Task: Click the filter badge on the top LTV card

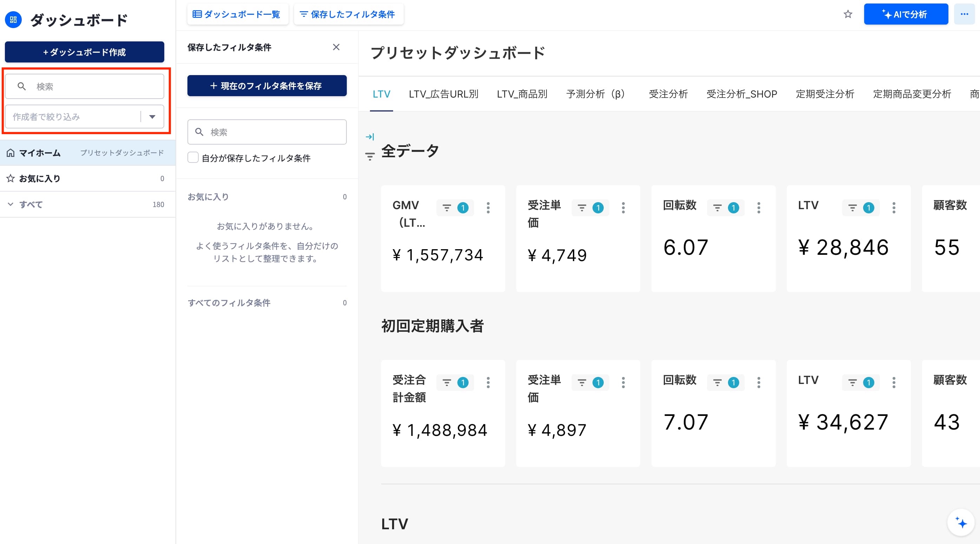Action: pos(861,208)
